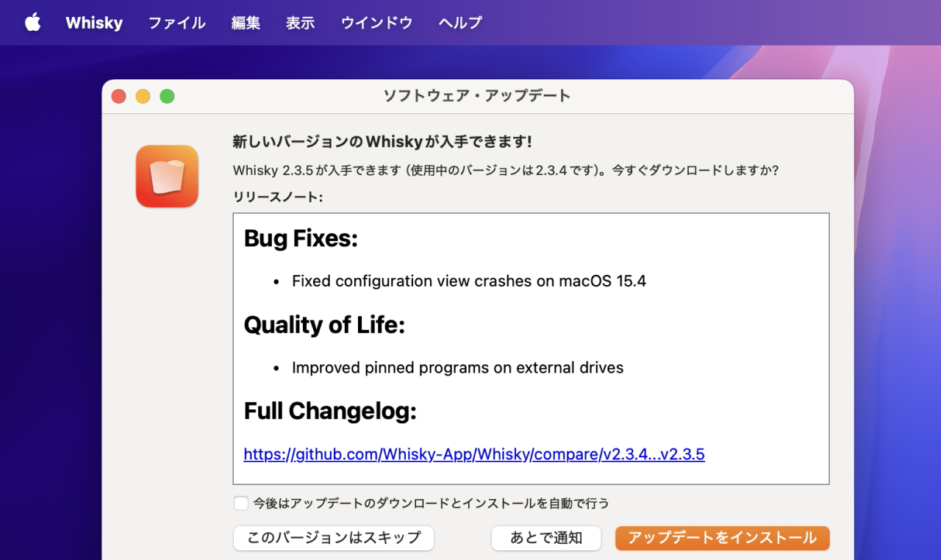Open the Whisky application menu

coord(94,23)
